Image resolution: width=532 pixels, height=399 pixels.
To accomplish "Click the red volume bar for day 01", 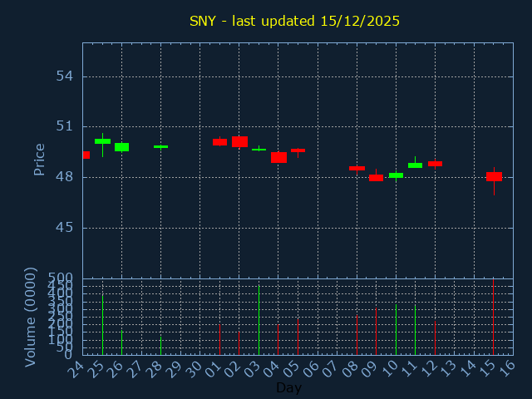I will coord(219,340).
